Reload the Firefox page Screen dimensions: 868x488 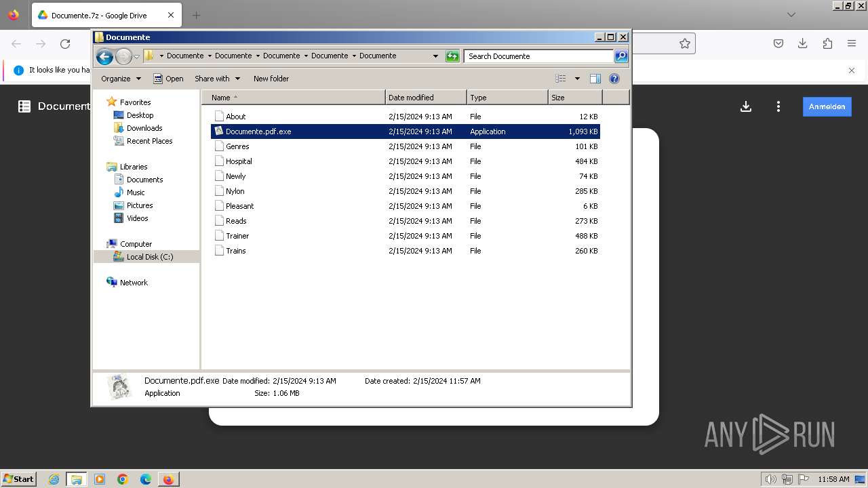pyautogui.click(x=65, y=44)
